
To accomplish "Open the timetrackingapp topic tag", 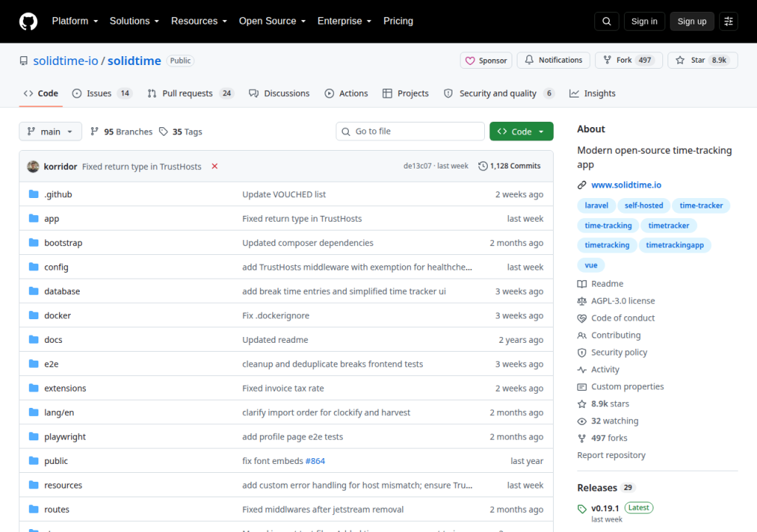I will click(674, 245).
